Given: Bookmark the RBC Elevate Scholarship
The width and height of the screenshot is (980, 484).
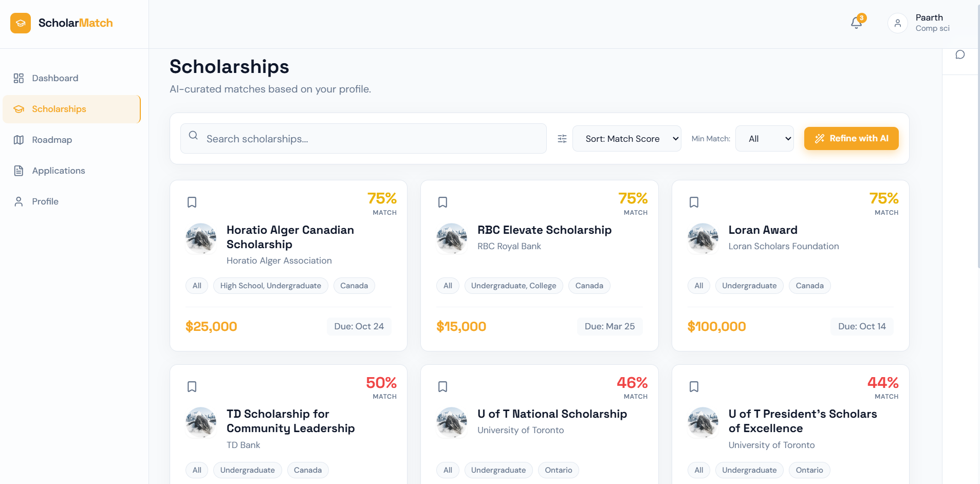Looking at the screenshot, I should [442, 202].
